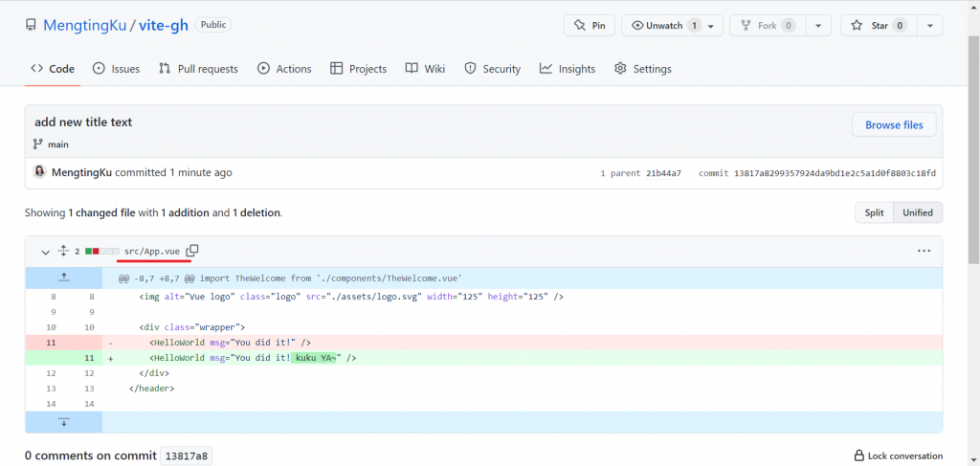The image size is (980, 466).
Task: Open the MengtingKu owner link
Action: click(84, 26)
